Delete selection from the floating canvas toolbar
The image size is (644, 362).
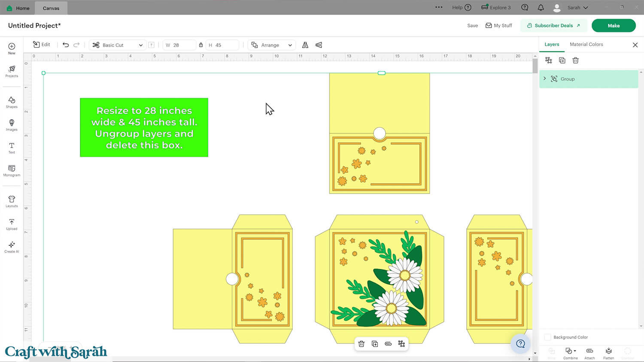tap(361, 344)
